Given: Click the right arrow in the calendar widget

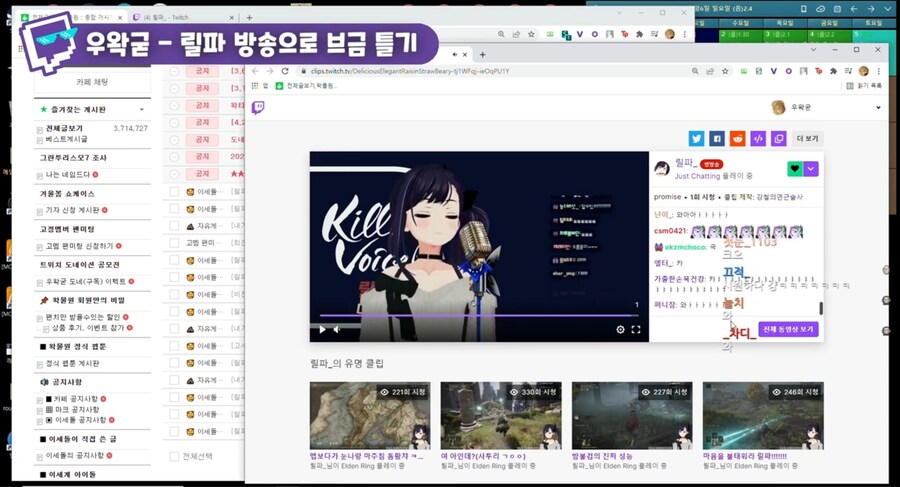Looking at the screenshot, I should tap(871, 9).
